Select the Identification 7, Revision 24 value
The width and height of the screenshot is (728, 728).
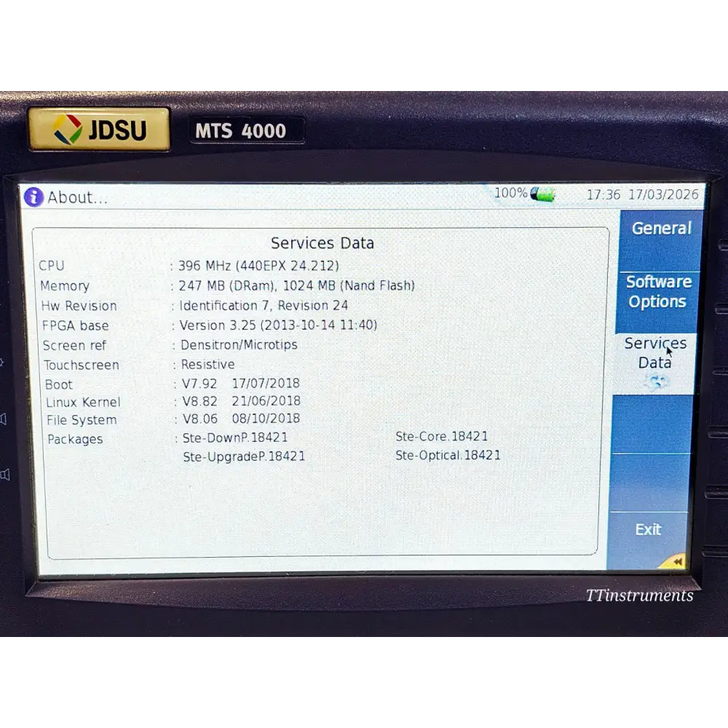click(264, 306)
